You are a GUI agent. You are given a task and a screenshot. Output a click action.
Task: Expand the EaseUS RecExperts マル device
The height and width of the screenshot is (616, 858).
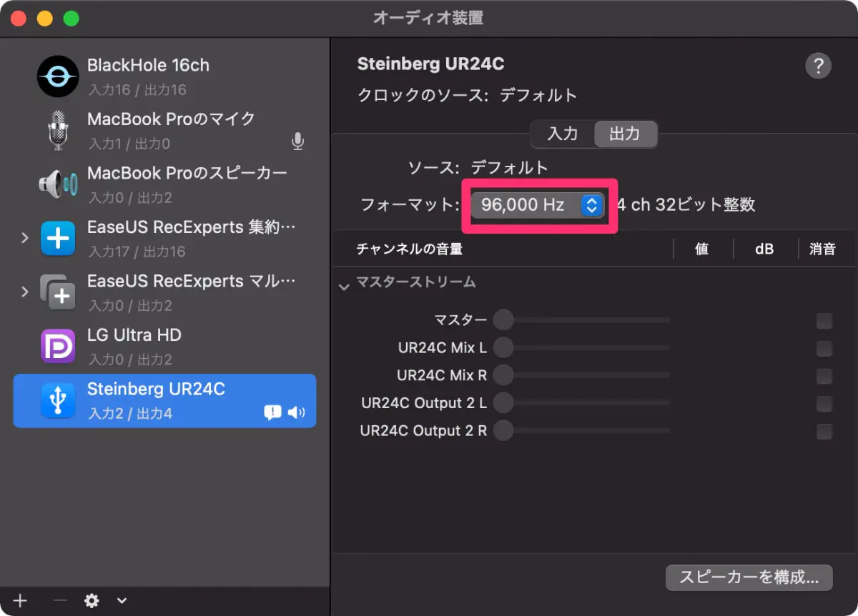25,291
